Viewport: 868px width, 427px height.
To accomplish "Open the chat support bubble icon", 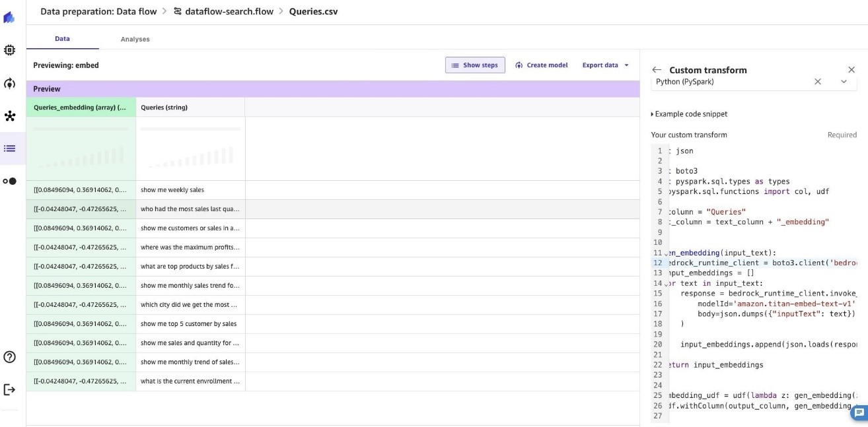I will click(x=859, y=413).
